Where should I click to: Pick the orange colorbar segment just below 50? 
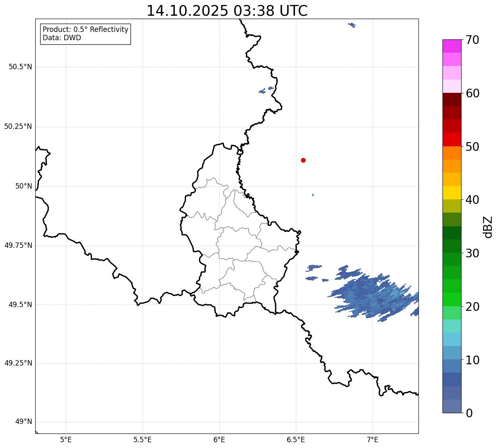(x=452, y=153)
